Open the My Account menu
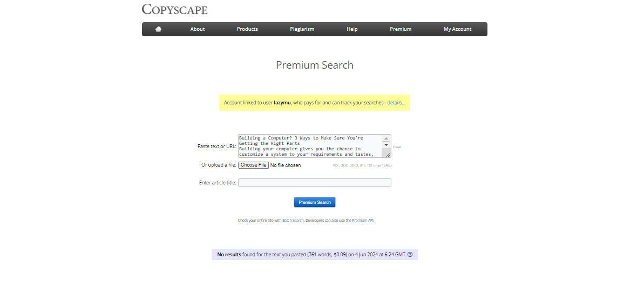Image resolution: width=644 pixels, height=299 pixels. coord(457,29)
